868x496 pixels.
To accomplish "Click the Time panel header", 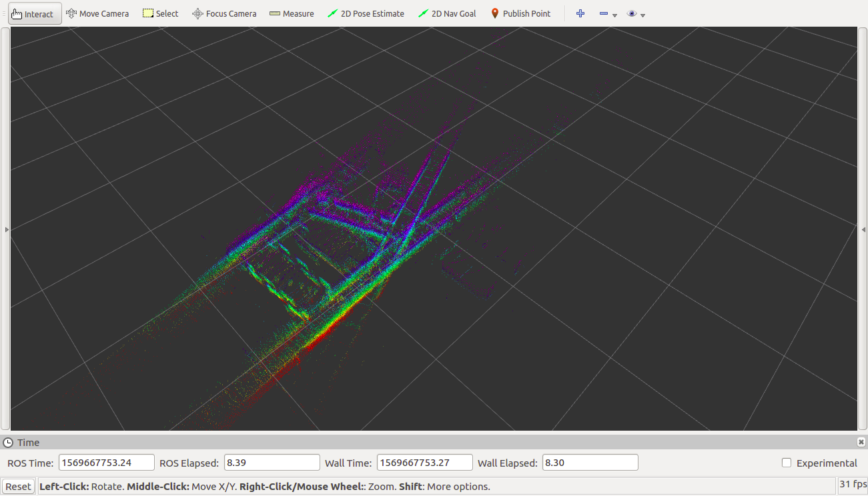I will pos(28,442).
